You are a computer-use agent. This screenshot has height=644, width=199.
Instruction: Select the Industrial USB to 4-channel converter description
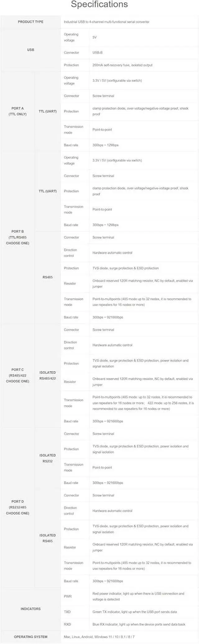tap(106, 22)
